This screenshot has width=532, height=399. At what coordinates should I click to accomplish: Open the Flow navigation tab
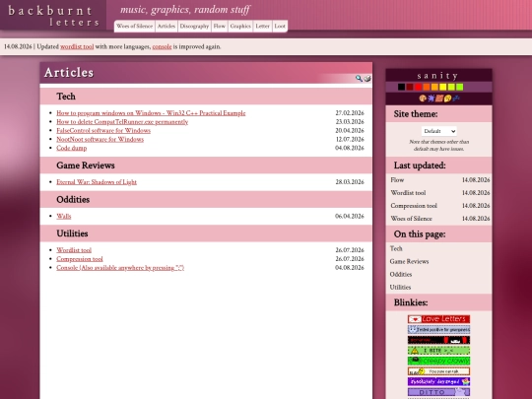pos(220,27)
